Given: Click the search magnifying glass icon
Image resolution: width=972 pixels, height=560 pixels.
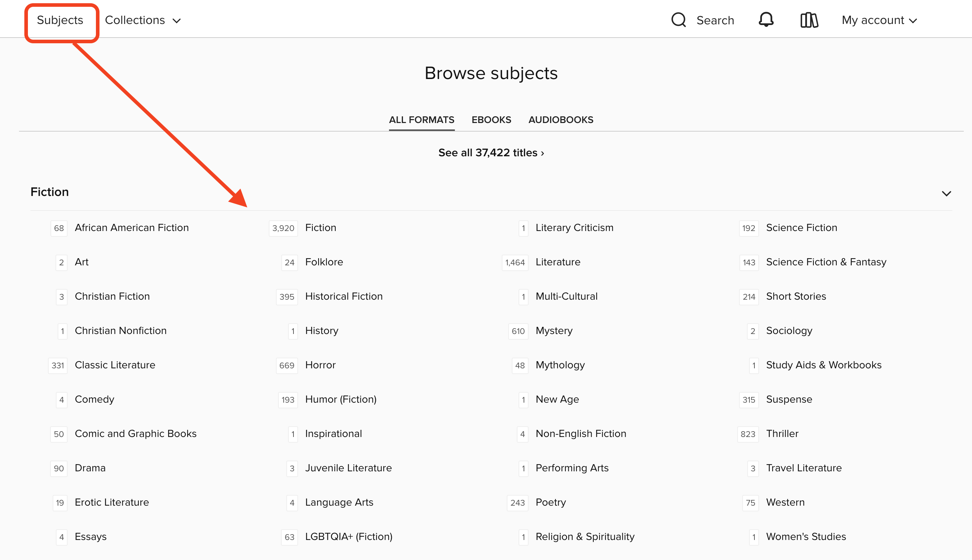Looking at the screenshot, I should pos(679,20).
